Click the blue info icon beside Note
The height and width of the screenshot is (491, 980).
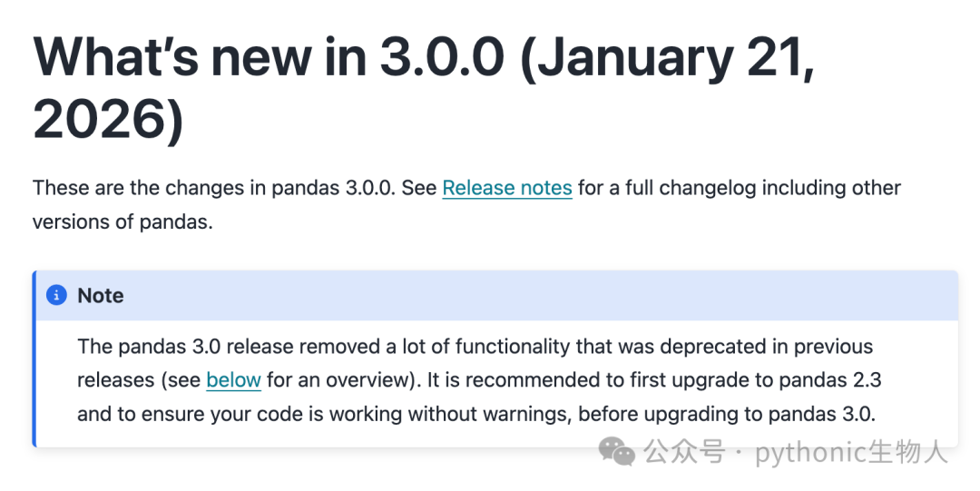coord(56,295)
